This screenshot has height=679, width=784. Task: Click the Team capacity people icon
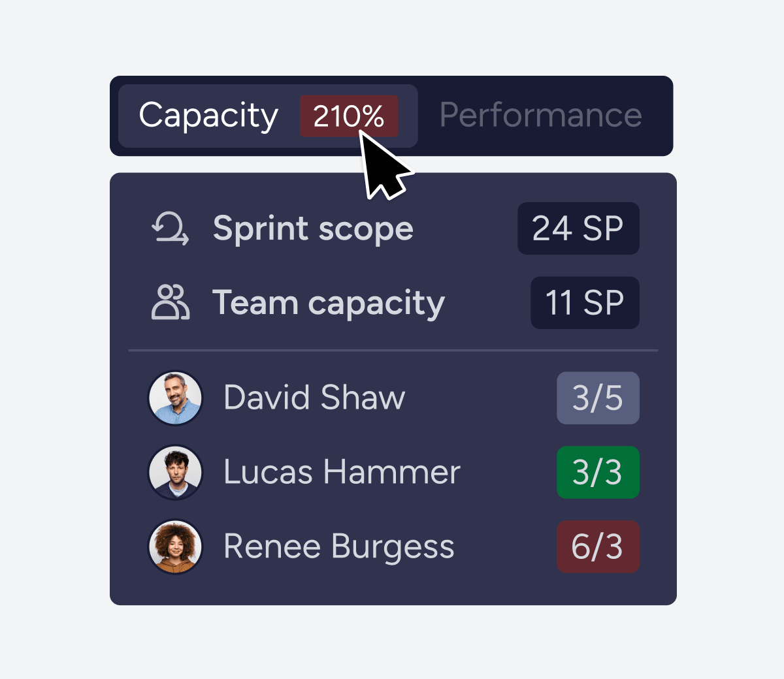point(170,302)
